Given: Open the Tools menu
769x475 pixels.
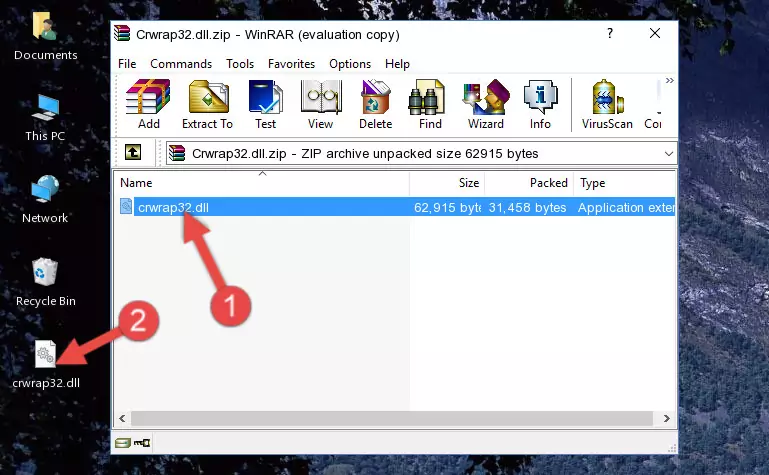Looking at the screenshot, I should coord(240,64).
